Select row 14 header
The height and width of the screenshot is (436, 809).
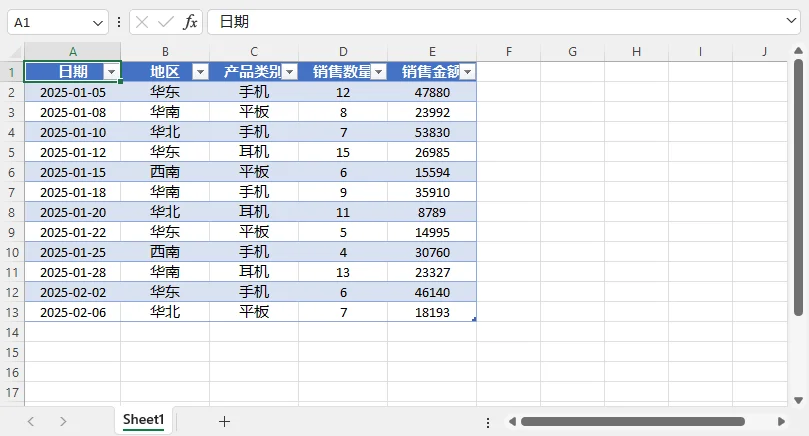[x=12, y=332]
